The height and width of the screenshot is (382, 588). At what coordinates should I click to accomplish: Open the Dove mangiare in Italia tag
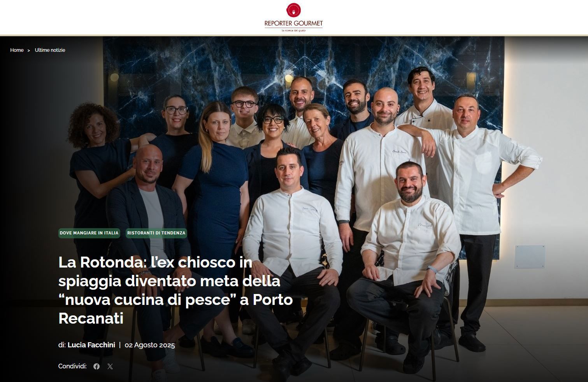click(89, 233)
